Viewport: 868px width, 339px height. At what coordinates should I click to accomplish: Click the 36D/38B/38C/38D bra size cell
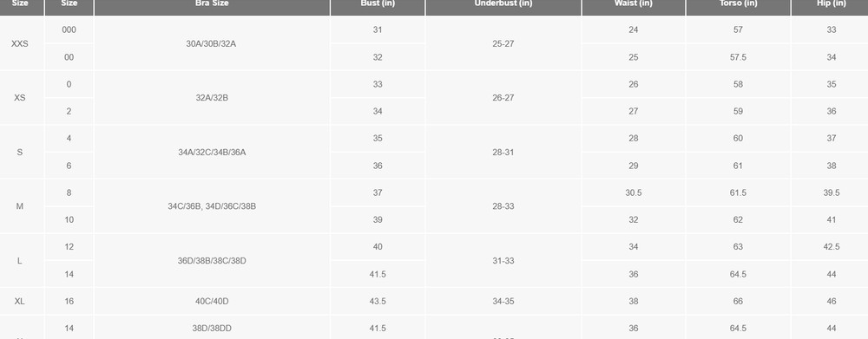pyautogui.click(x=212, y=260)
